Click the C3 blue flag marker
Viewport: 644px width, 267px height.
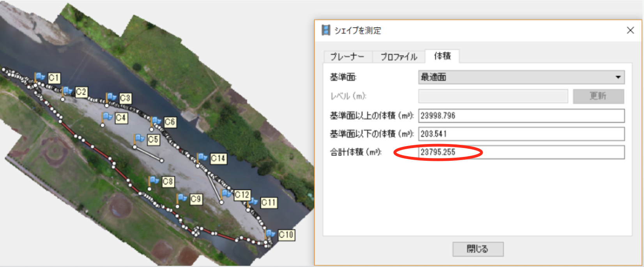click(x=111, y=97)
